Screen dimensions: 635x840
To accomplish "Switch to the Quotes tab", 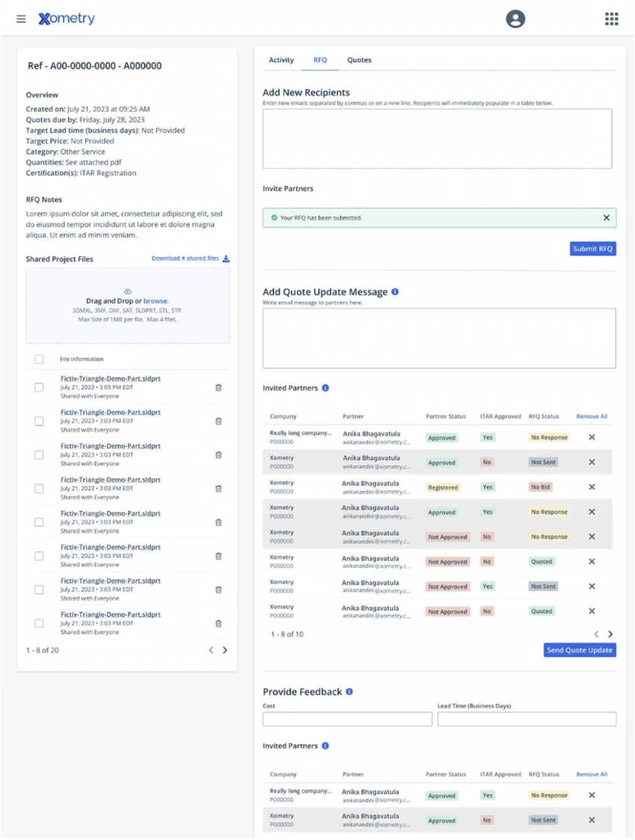I will coord(359,60).
